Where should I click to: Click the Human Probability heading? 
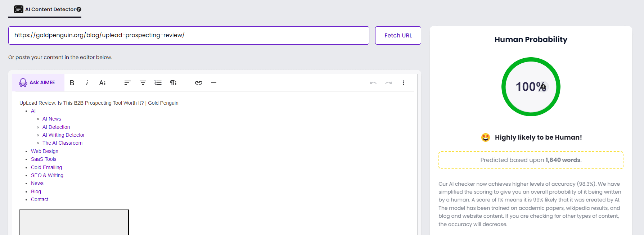[x=531, y=40]
